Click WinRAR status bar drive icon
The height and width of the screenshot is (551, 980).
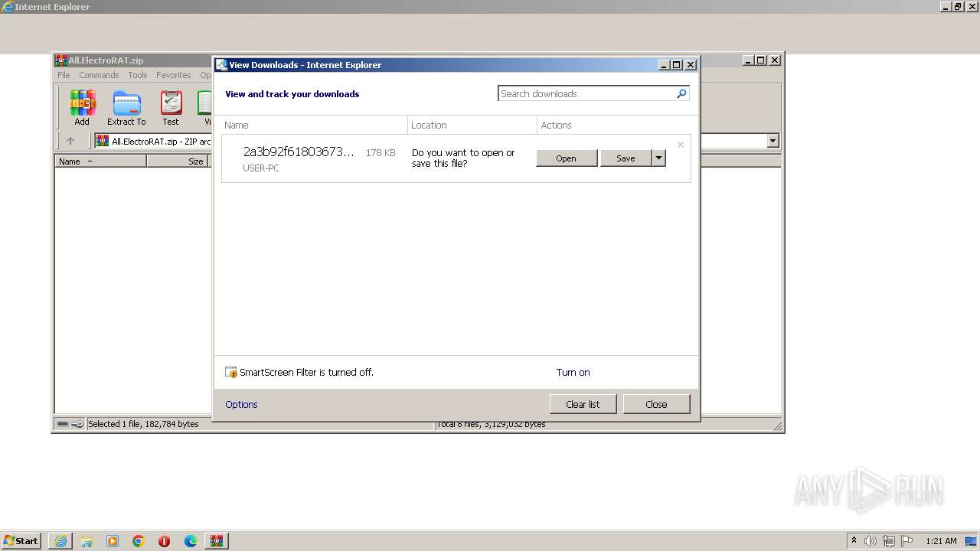coord(63,424)
